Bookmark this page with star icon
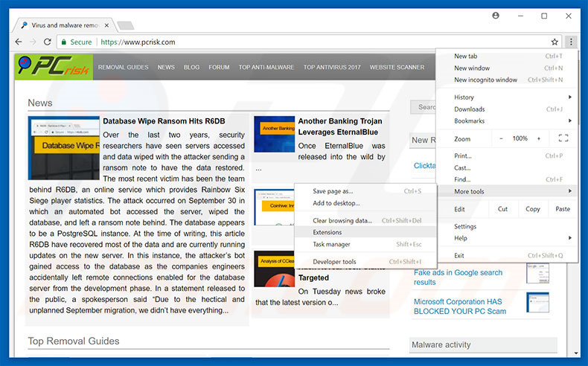Viewport: 588px width, 366px height. tap(555, 42)
